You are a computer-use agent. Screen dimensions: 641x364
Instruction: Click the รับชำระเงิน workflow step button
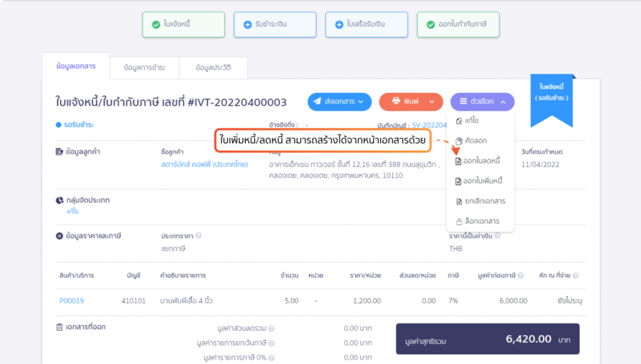click(275, 24)
